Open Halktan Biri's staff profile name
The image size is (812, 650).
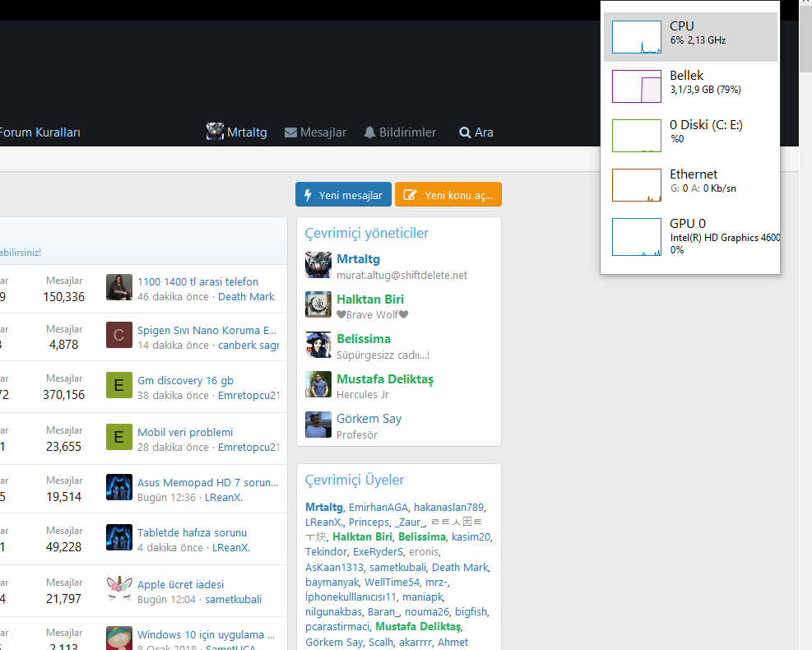click(370, 299)
